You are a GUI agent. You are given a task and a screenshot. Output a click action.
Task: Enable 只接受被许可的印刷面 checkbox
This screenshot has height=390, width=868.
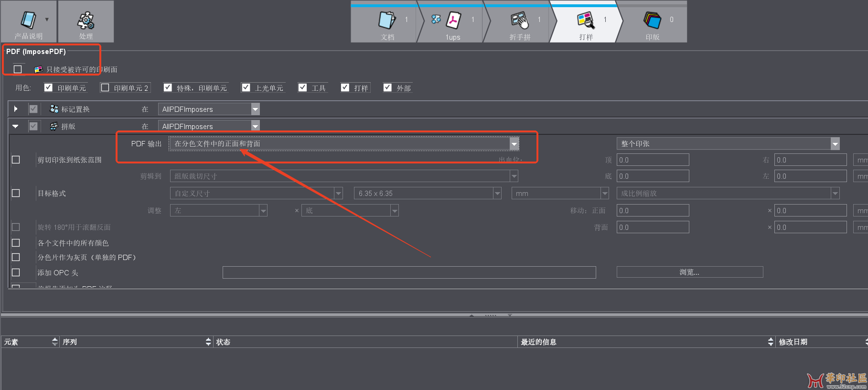click(18, 69)
